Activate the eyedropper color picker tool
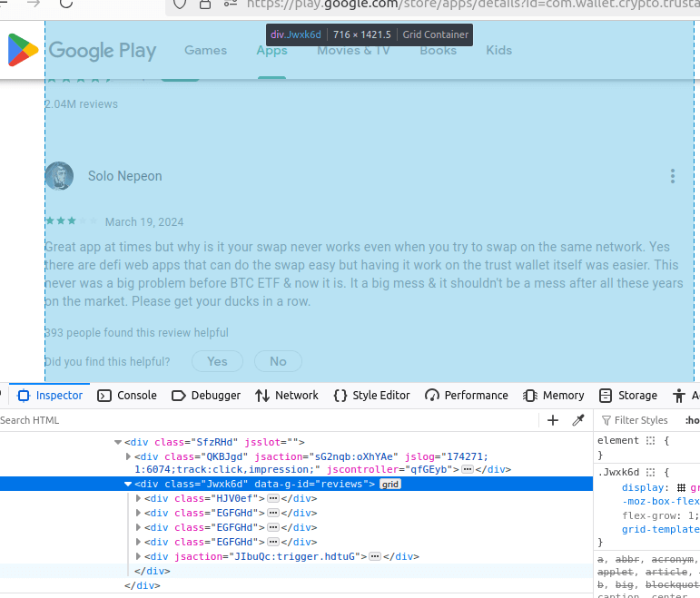 pyautogui.click(x=578, y=420)
